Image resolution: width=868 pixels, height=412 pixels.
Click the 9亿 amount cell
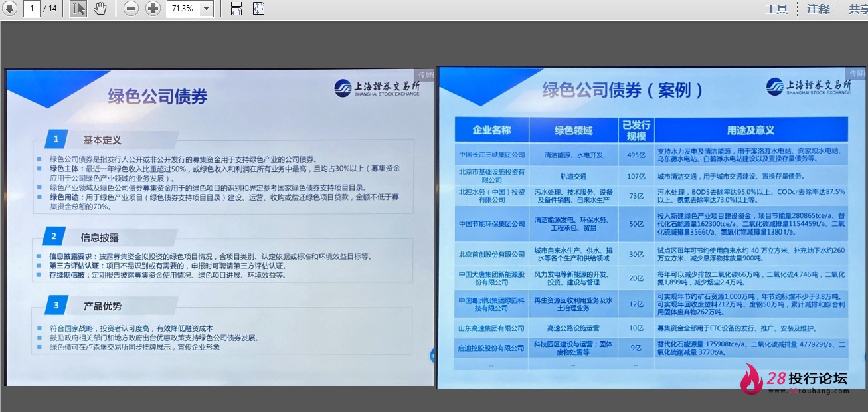(x=636, y=348)
